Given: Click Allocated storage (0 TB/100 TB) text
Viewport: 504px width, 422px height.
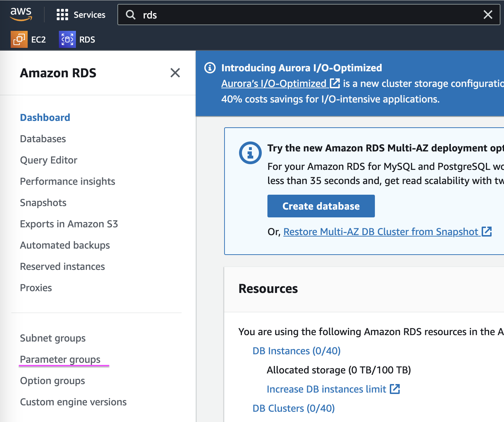Looking at the screenshot, I should click(339, 370).
